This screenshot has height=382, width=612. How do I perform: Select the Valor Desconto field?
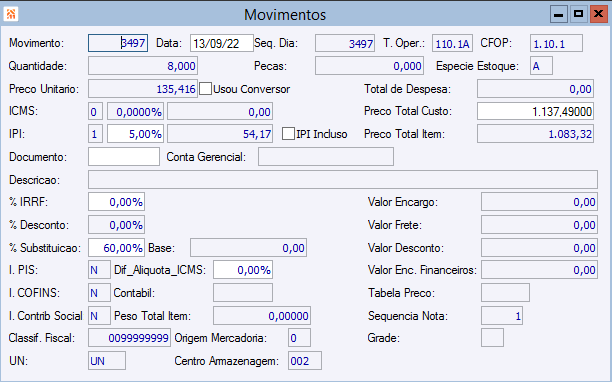coord(539,247)
